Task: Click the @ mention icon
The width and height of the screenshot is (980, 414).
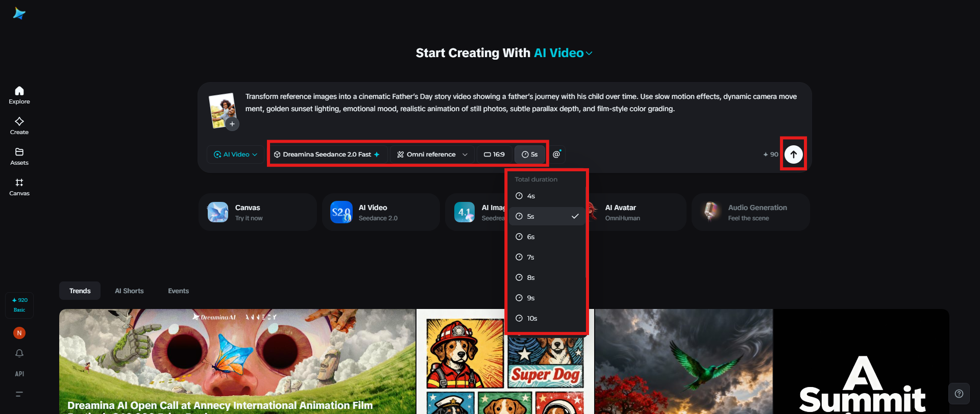Action: coord(557,154)
